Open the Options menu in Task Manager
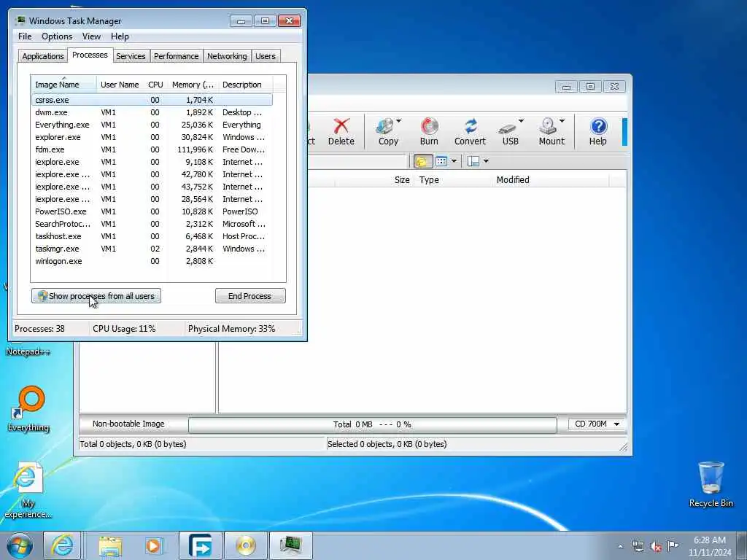This screenshot has width=747, height=560. (57, 36)
